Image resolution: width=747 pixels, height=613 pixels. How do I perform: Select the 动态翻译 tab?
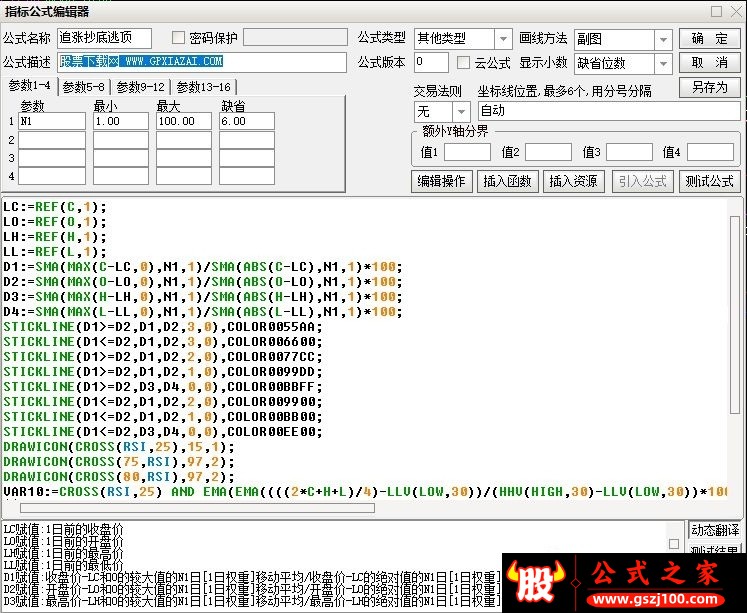(x=715, y=530)
